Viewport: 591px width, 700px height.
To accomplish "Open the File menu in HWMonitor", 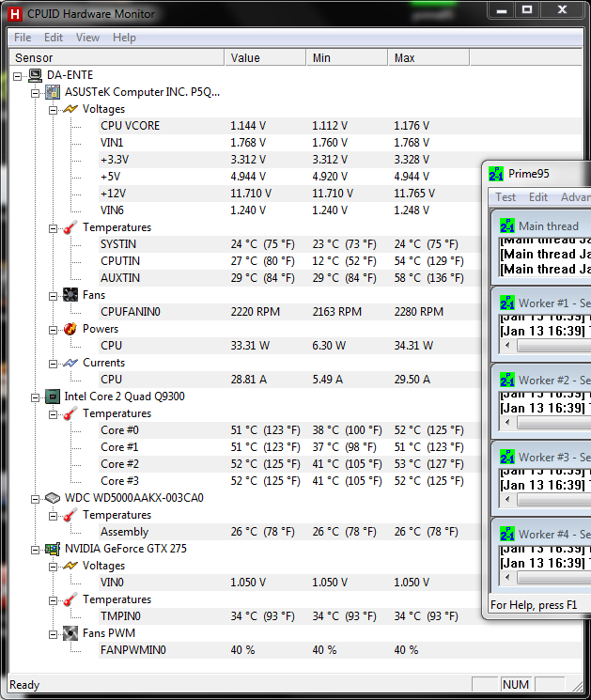I will [23, 38].
